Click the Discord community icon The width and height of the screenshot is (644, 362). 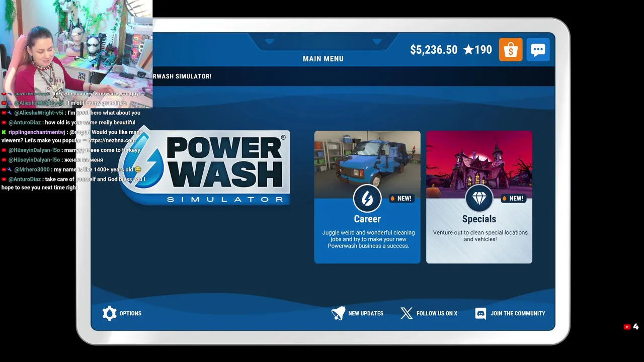tap(480, 313)
